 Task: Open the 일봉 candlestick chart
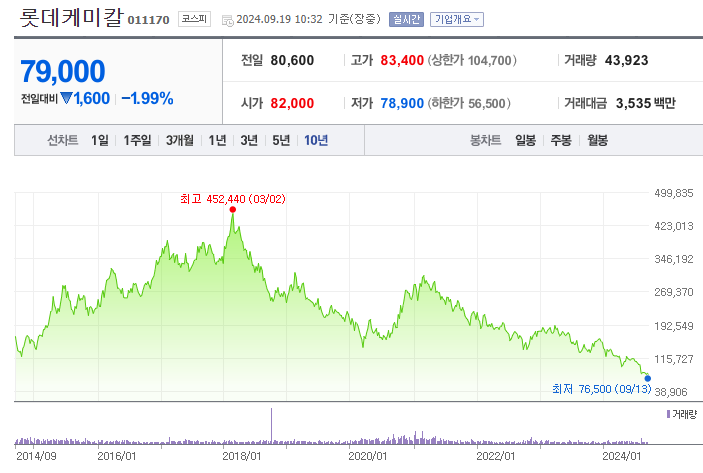525,140
